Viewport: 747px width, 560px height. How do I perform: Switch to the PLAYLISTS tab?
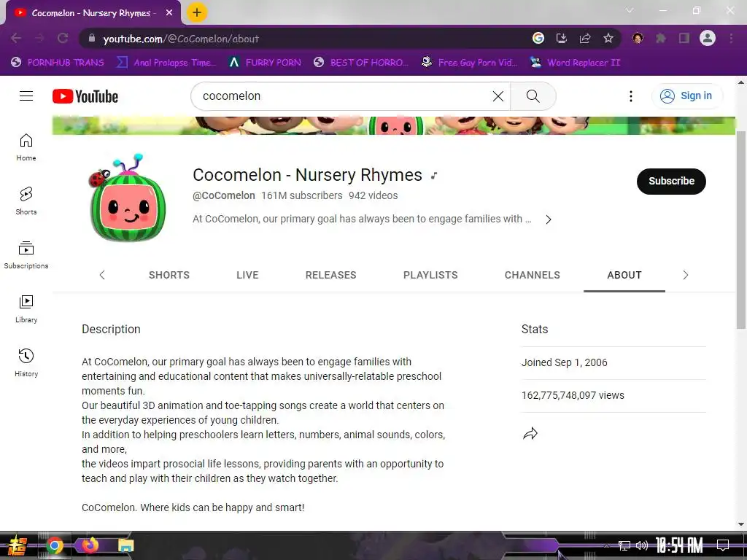(430, 275)
